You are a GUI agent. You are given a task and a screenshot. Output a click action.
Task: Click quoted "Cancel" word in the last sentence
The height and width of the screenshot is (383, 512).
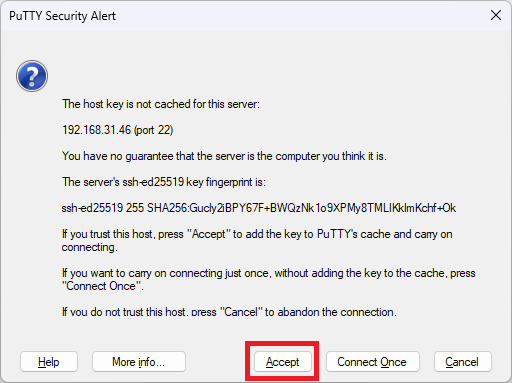pyautogui.click(x=241, y=312)
